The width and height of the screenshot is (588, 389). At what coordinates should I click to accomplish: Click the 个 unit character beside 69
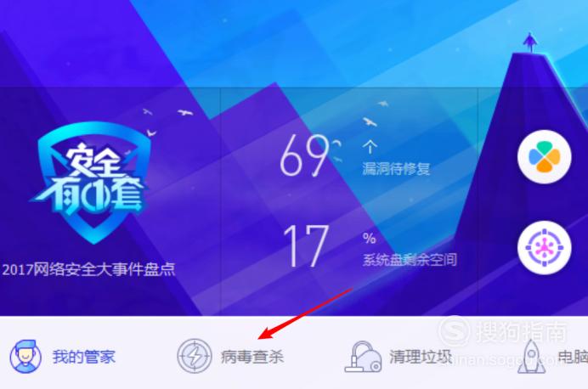tap(370, 147)
